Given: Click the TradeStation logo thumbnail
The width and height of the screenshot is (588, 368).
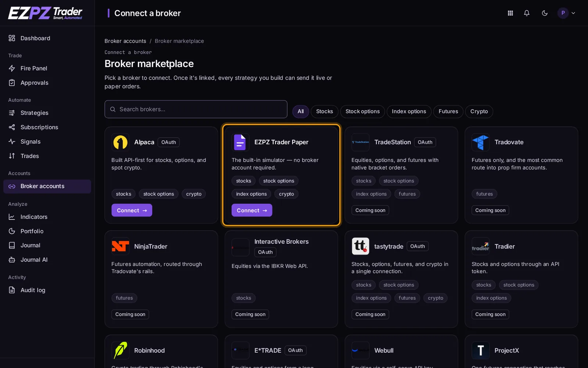Looking at the screenshot, I should (360, 142).
